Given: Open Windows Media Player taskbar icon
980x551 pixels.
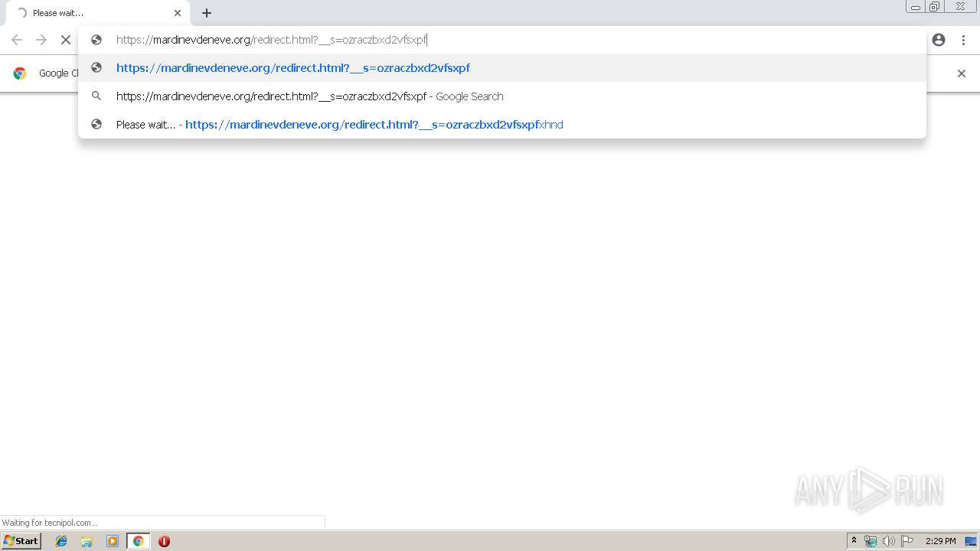Looking at the screenshot, I should coord(113,541).
